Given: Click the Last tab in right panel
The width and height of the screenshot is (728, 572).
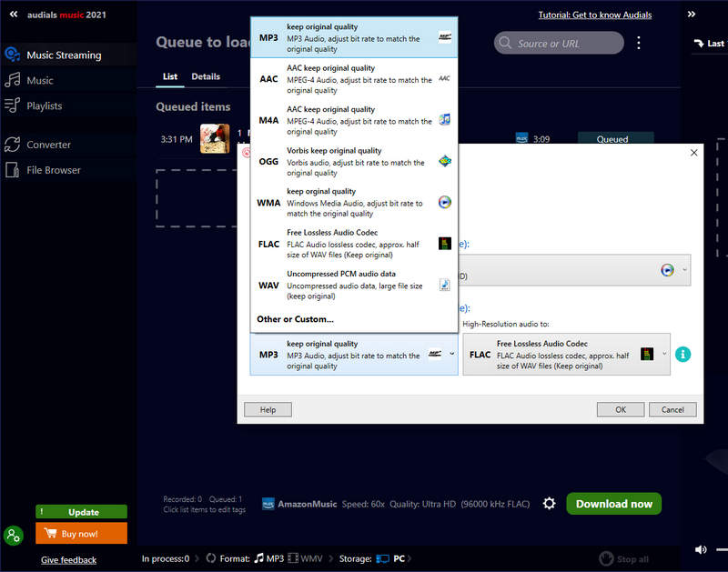Looking at the screenshot, I should (x=709, y=43).
